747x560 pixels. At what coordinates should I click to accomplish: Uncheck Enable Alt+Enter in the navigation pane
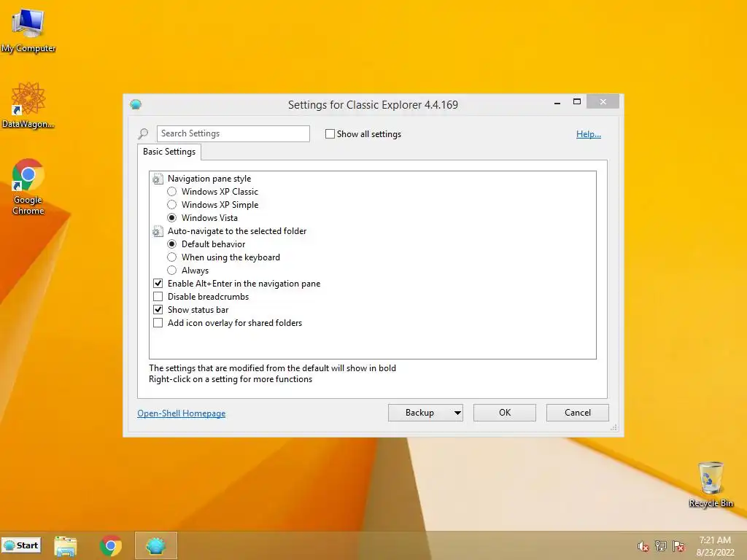pos(158,284)
